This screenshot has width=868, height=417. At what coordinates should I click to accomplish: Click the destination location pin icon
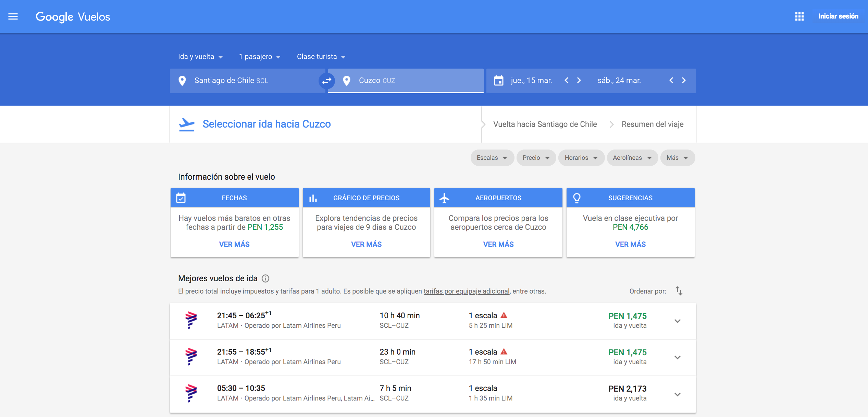pos(347,81)
